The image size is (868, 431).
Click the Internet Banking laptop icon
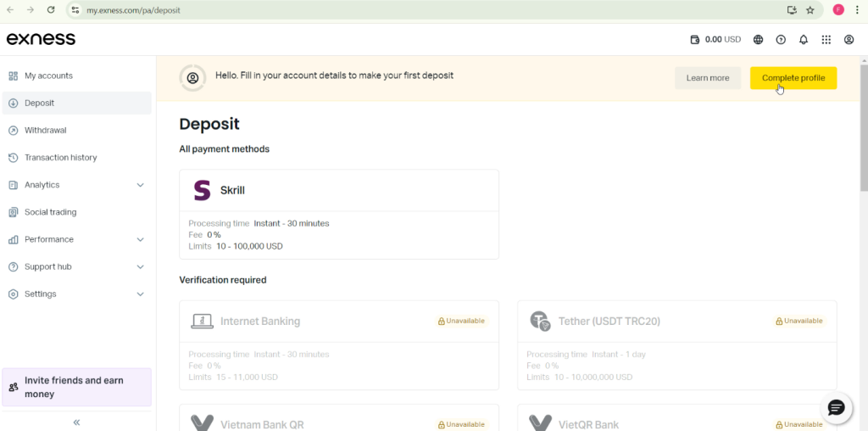tap(202, 322)
